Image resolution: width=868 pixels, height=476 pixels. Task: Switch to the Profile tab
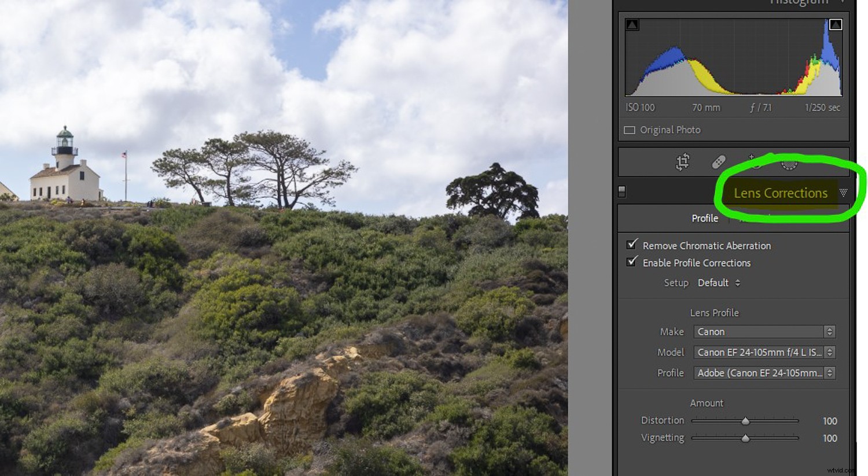[705, 218]
